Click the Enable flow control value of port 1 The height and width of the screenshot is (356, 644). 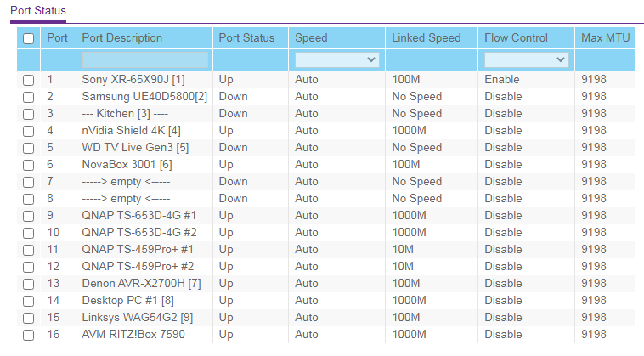502,79
